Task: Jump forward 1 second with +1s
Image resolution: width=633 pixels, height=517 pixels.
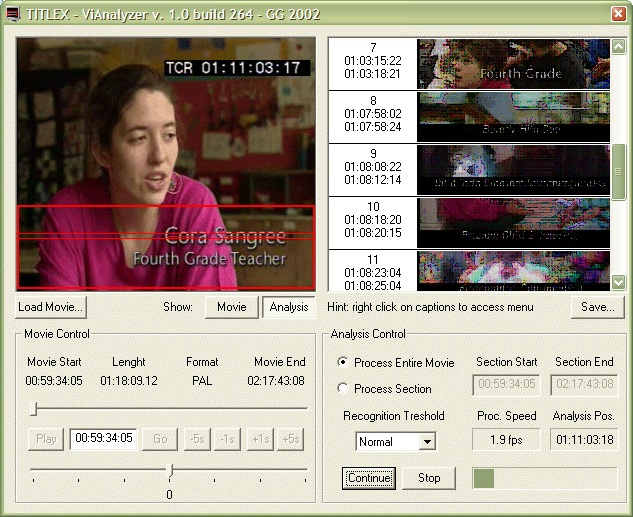Action: [x=260, y=439]
